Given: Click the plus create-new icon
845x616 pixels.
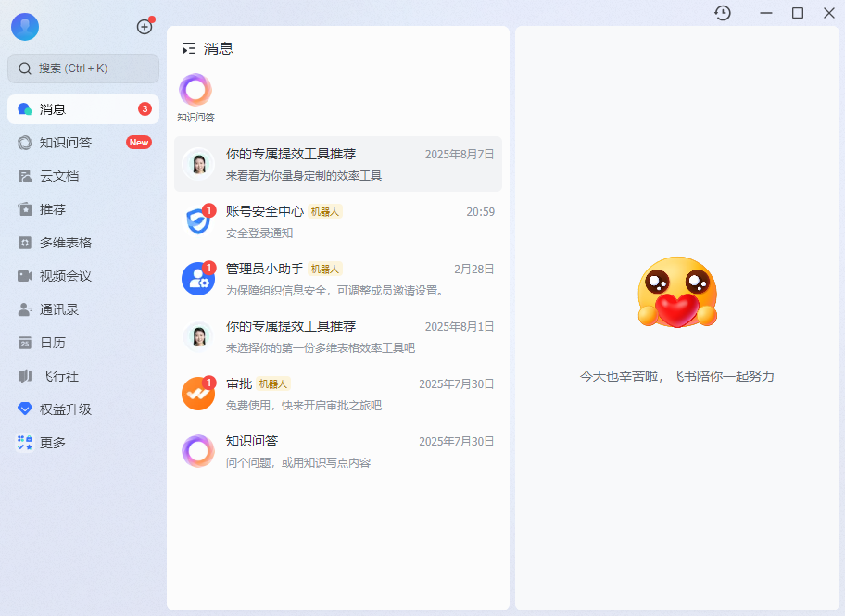Looking at the screenshot, I should click(x=145, y=27).
